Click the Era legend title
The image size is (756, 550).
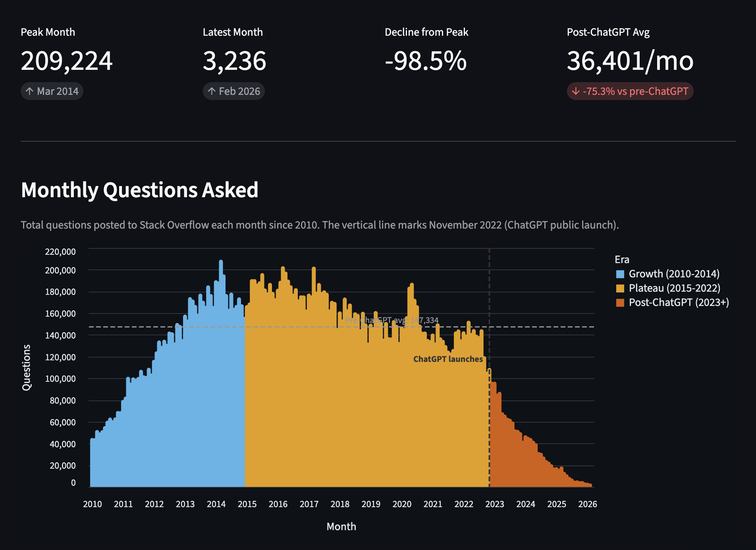coord(621,259)
